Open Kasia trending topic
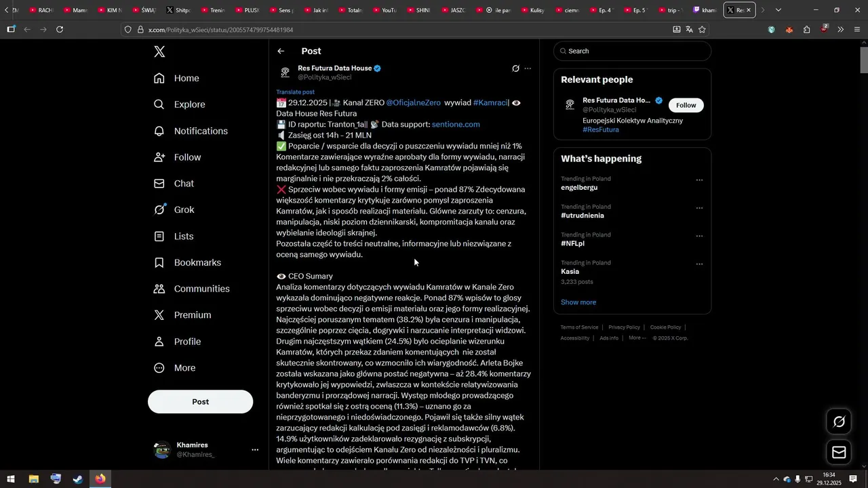 point(570,272)
